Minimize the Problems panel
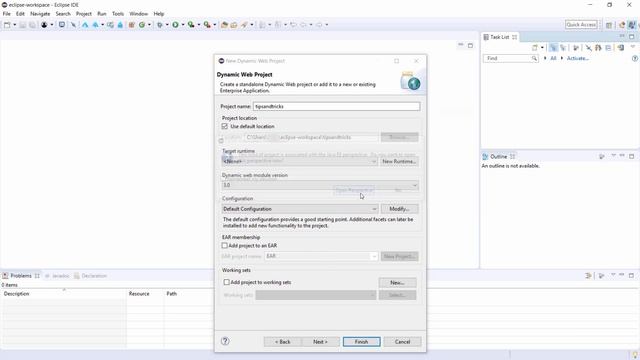 [622, 275]
